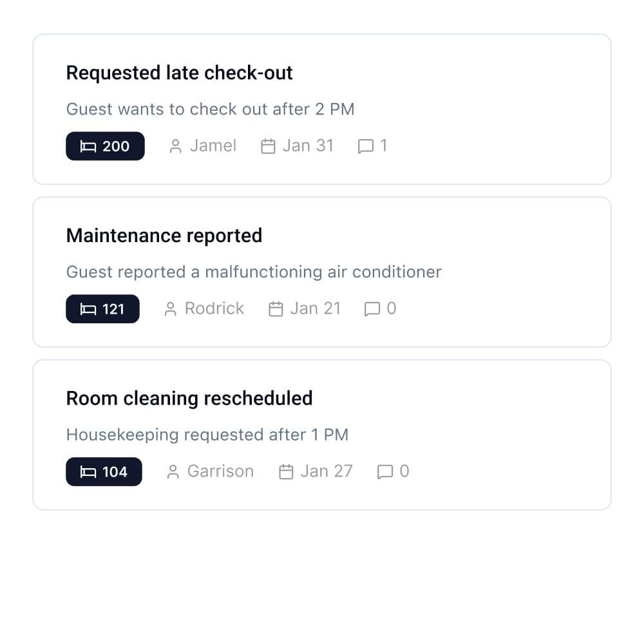Select the room 200 badge
This screenshot has height=644, width=644.
pyautogui.click(x=105, y=146)
